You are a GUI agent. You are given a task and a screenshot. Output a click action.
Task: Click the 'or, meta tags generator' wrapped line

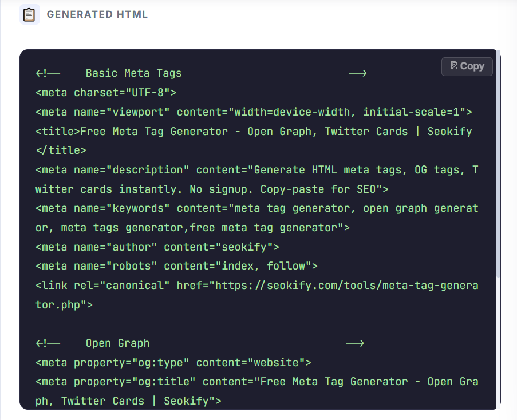[192, 228]
